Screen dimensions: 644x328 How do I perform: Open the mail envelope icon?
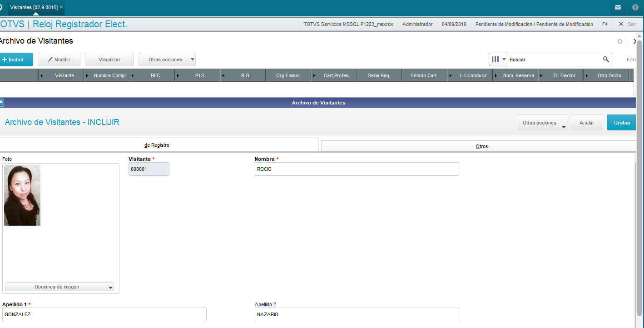coord(618,7)
